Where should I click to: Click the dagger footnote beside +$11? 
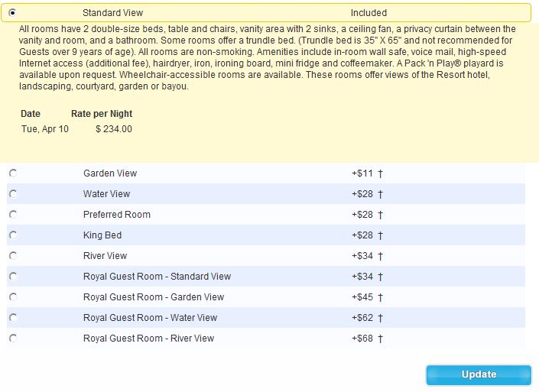[380, 173]
